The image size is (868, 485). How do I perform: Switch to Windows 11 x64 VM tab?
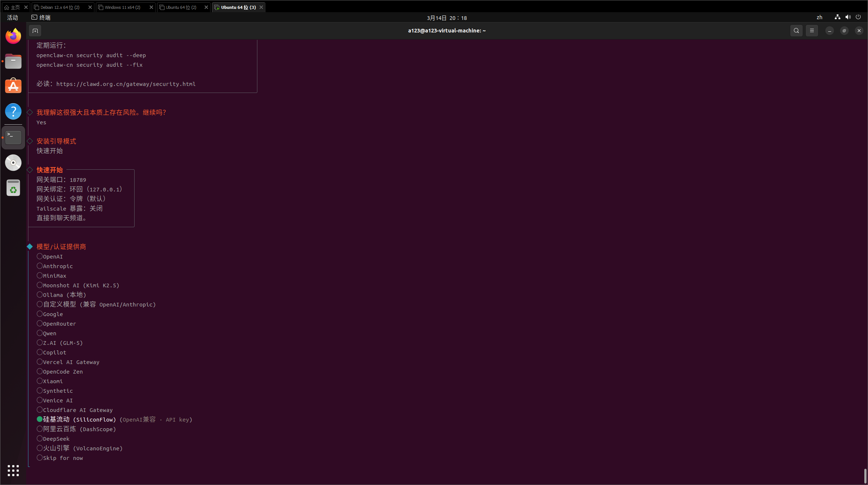tap(122, 7)
